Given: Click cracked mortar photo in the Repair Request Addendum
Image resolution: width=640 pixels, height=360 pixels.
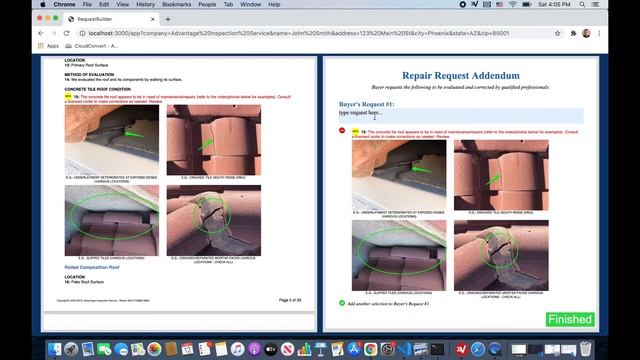Looking at the screenshot, I should (501, 256).
